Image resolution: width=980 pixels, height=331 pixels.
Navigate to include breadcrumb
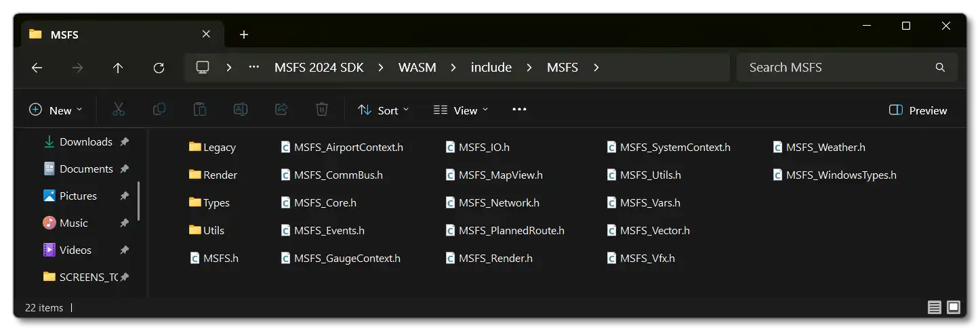tap(491, 68)
